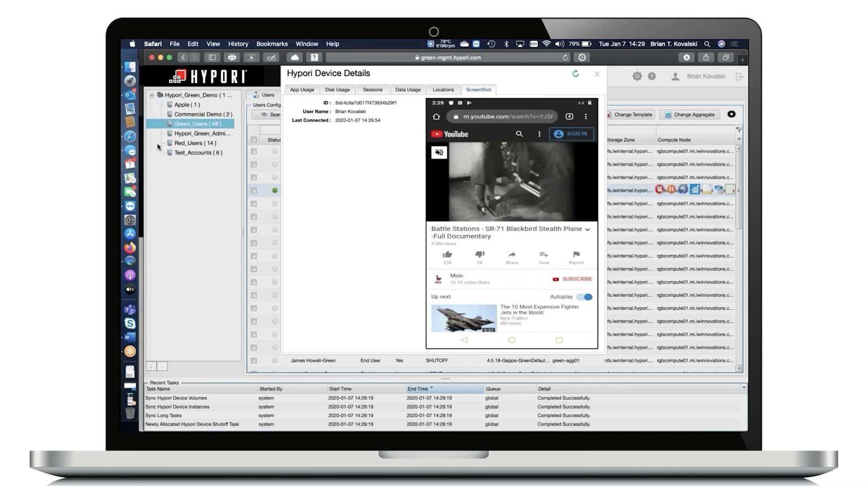Tap the Share arrow icon under video
Image resolution: width=868 pixels, height=486 pixels.
[x=512, y=254]
